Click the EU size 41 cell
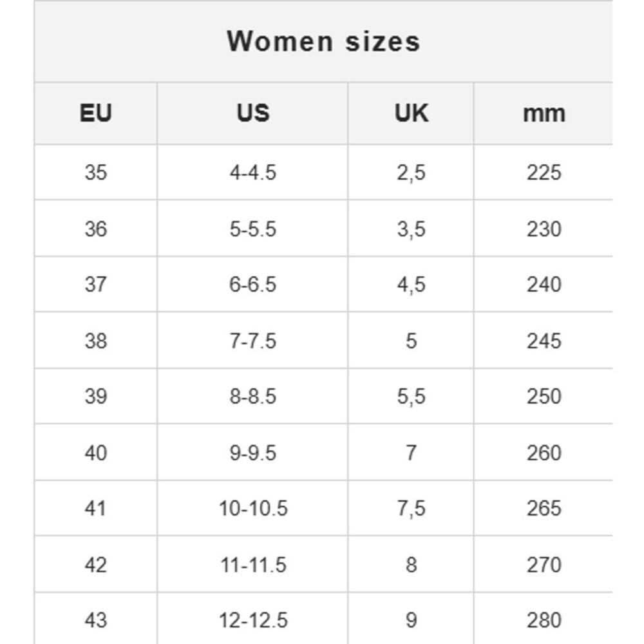 point(96,509)
